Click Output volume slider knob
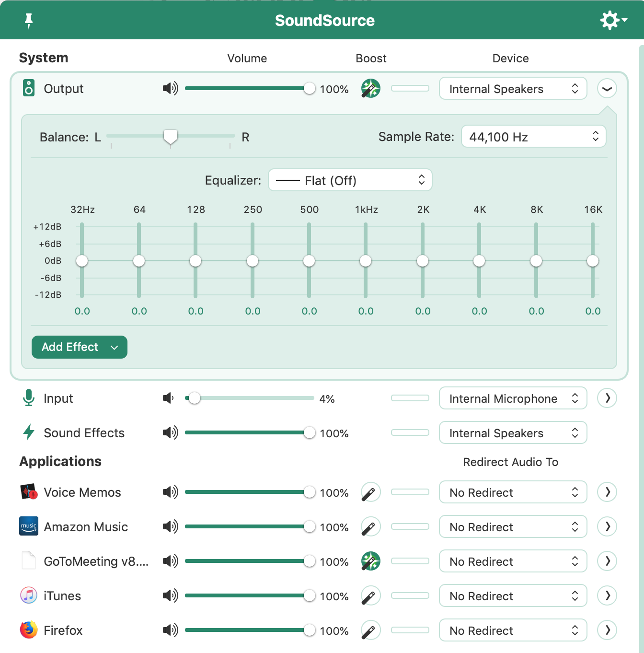 [310, 88]
